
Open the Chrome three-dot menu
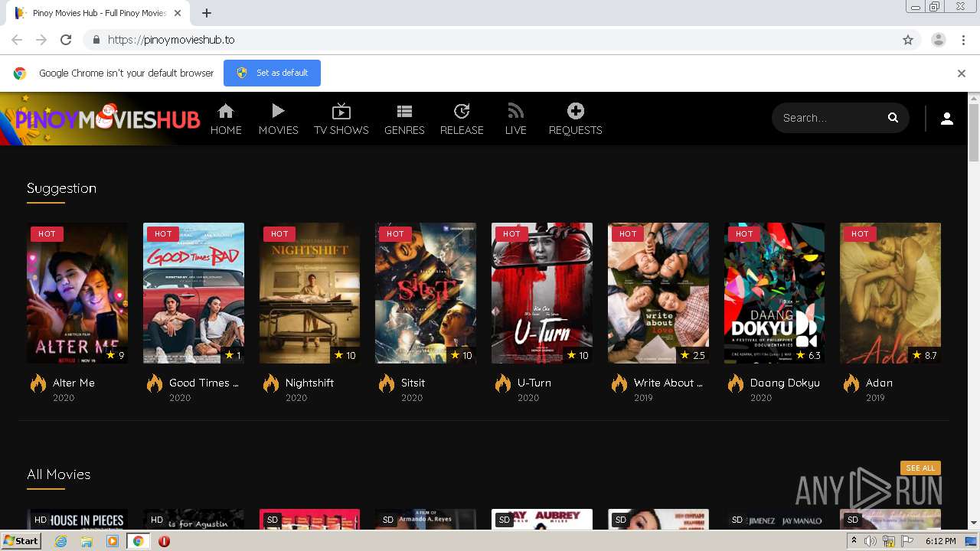[963, 40]
